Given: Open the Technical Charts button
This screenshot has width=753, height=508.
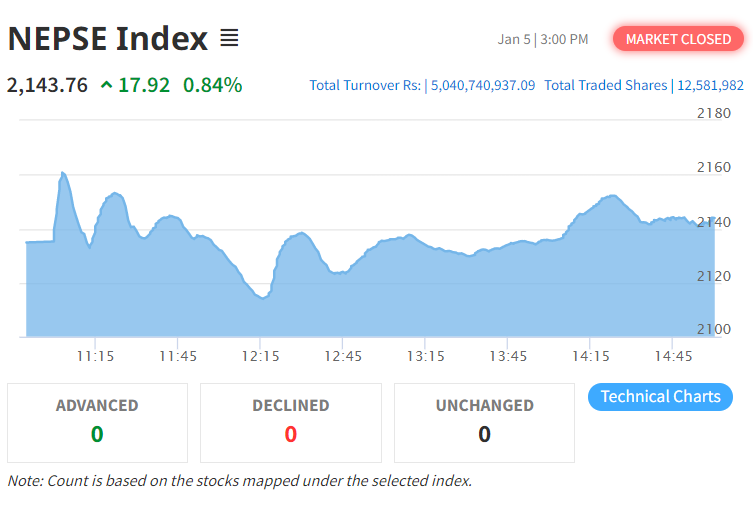Looking at the screenshot, I should (x=660, y=397).
